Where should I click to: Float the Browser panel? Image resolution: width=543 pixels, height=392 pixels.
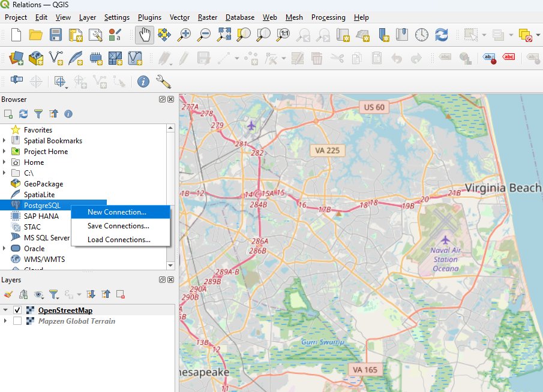point(162,99)
